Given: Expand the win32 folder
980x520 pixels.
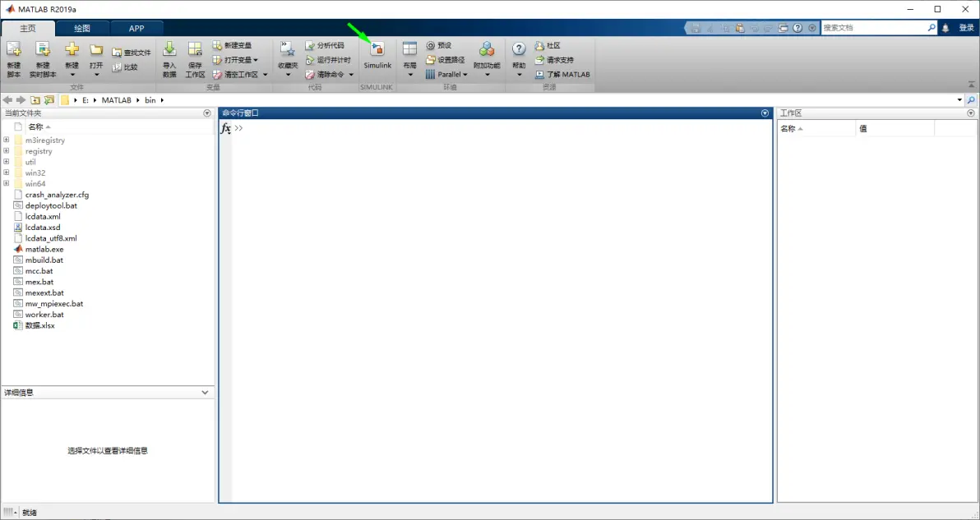Looking at the screenshot, I should click(x=7, y=173).
